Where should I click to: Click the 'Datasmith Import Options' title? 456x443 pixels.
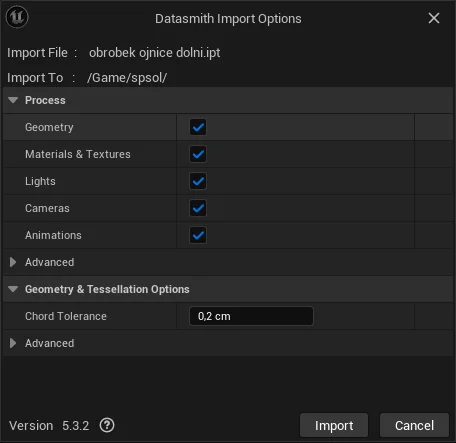[228, 19]
